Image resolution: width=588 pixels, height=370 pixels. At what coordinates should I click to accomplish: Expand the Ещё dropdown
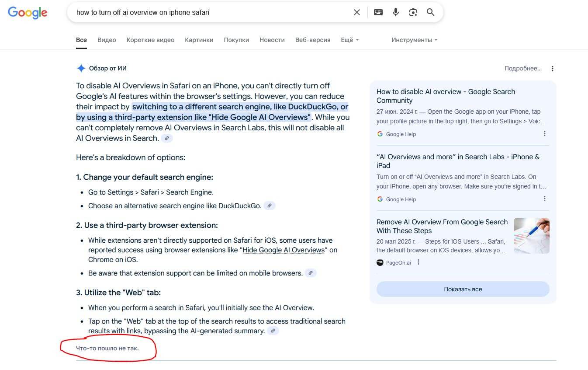pos(349,40)
